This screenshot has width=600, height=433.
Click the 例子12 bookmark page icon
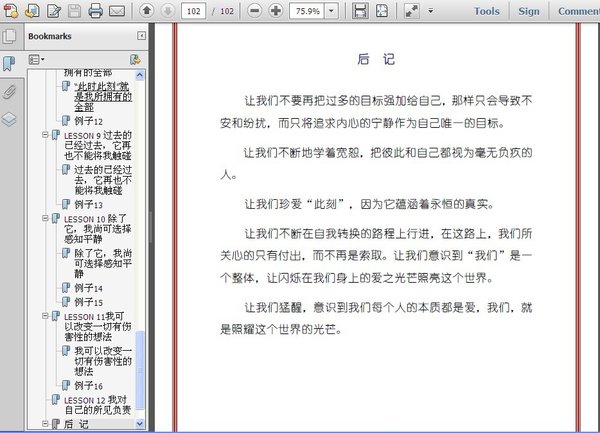click(66, 120)
